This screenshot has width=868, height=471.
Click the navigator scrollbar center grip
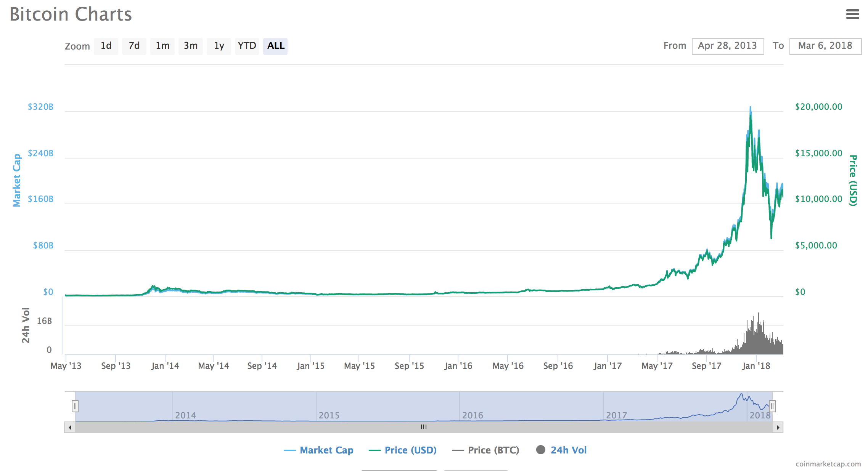(423, 427)
